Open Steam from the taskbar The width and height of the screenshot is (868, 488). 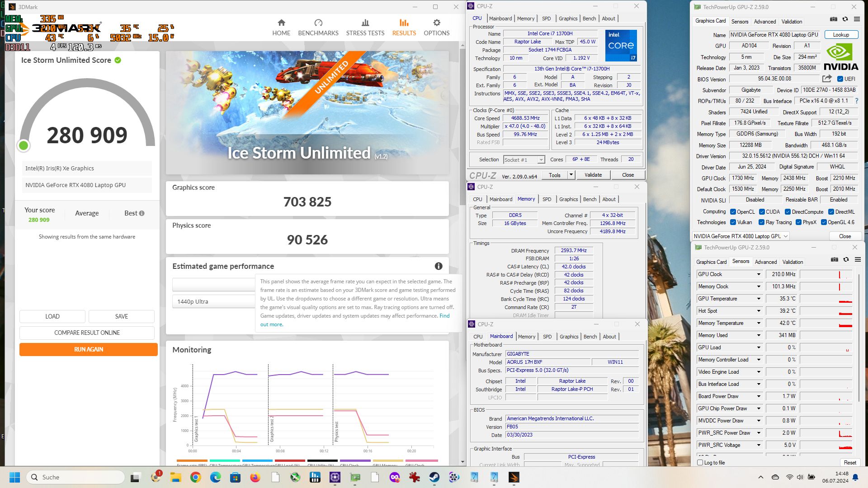click(434, 477)
